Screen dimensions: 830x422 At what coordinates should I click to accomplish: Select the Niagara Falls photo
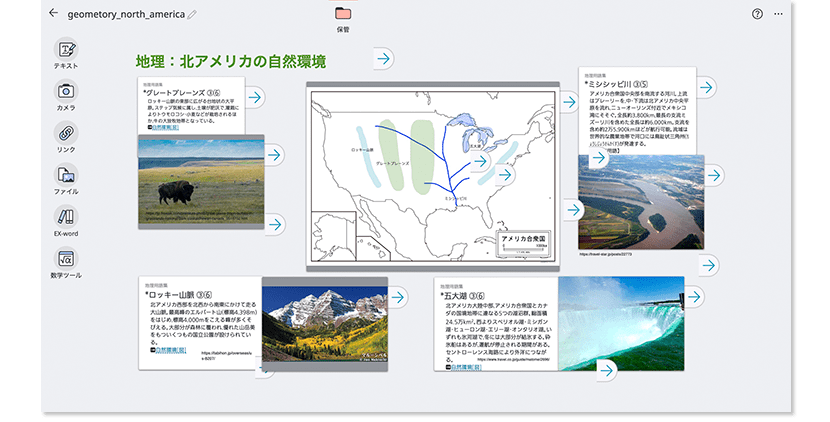point(621,324)
